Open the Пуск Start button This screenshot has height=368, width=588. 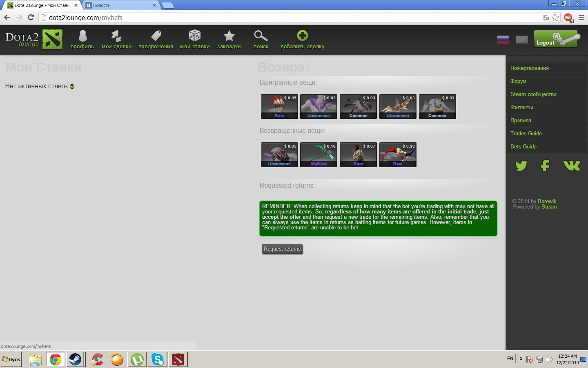pos(11,359)
